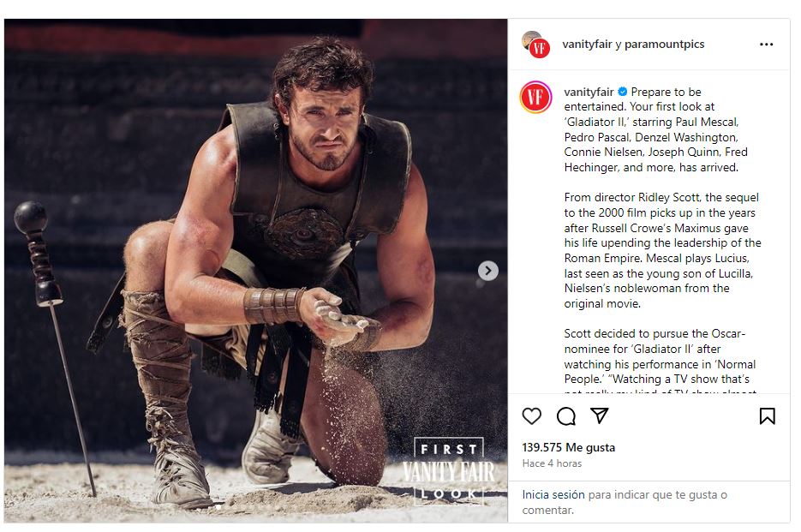Save the post with the bookmark icon
The image size is (801, 532).
[x=767, y=416]
